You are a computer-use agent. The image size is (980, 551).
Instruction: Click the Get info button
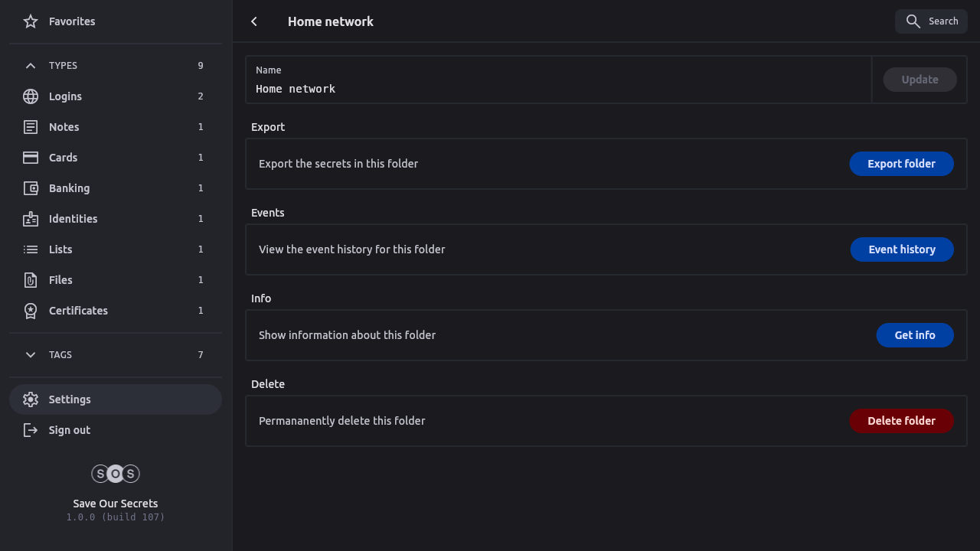pyautogui.click(x=915, y=335)
